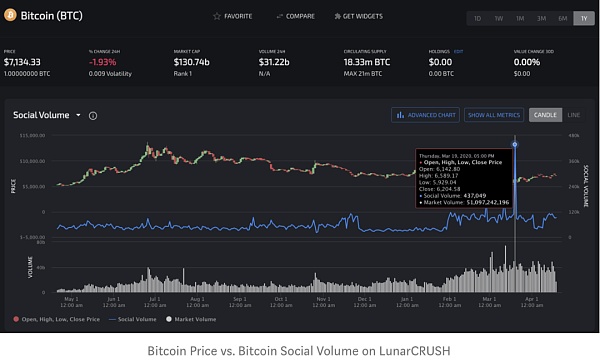Viewport: 600px width, 361px height.
Task: Switch to the 3M time range
Action: pyautogui.click(x=541, y=18)
